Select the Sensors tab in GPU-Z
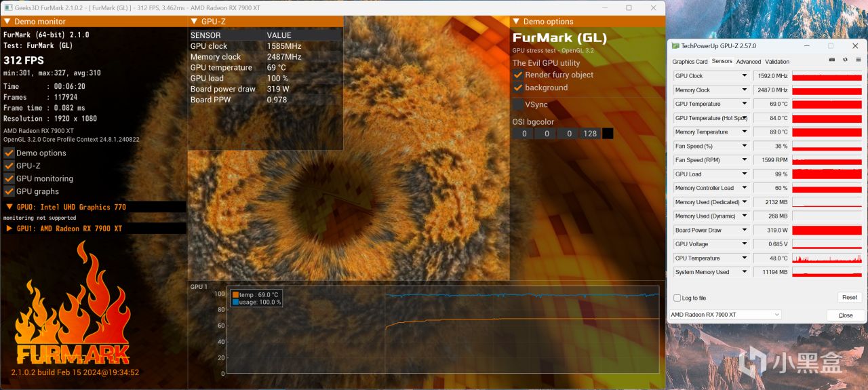868x390 pixels. click(722, 62)
